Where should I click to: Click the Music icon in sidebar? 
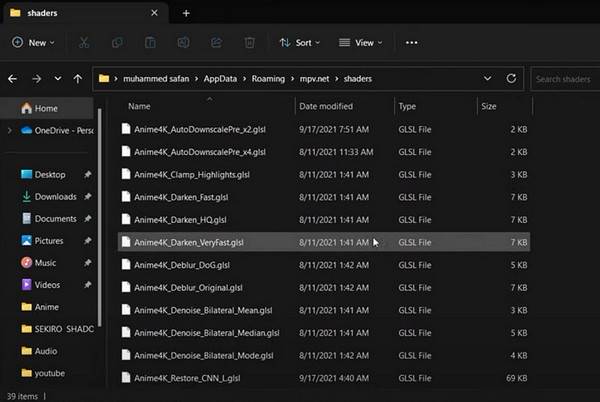tap(26, 262)
